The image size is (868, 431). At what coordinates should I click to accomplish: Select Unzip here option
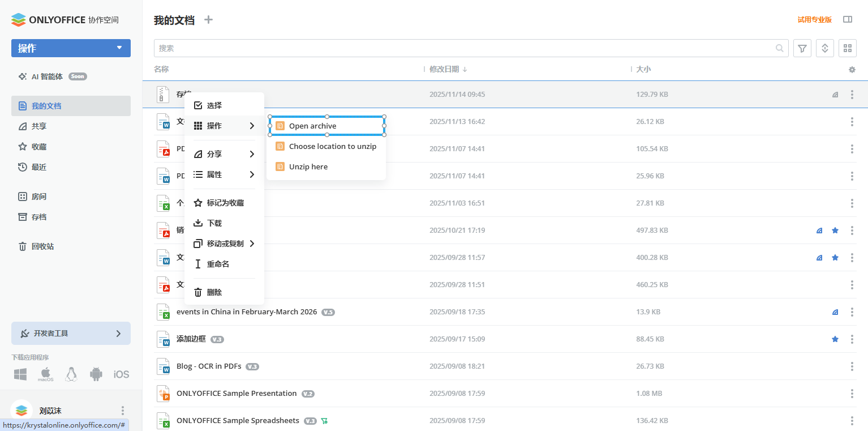tap(326, 167)
